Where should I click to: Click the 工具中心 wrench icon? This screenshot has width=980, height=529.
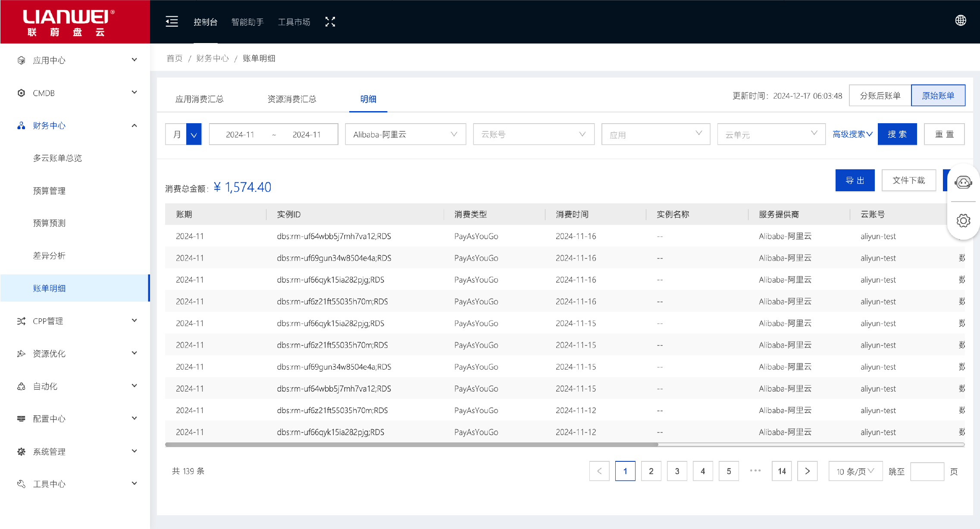point(21,484)
